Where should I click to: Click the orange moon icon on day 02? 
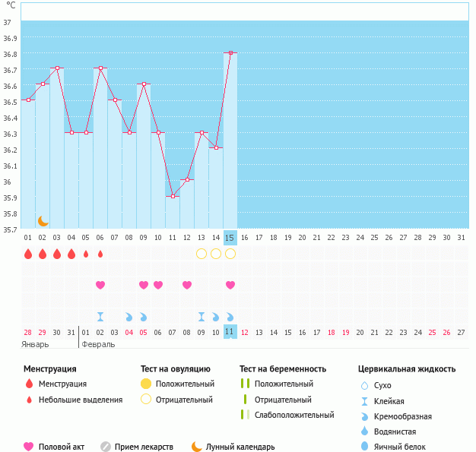[x=43, y=221]
